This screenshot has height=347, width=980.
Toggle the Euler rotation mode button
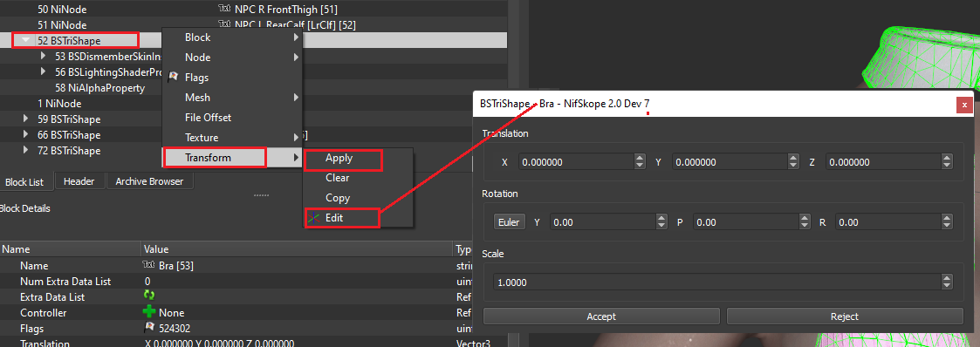click(510, 221)
